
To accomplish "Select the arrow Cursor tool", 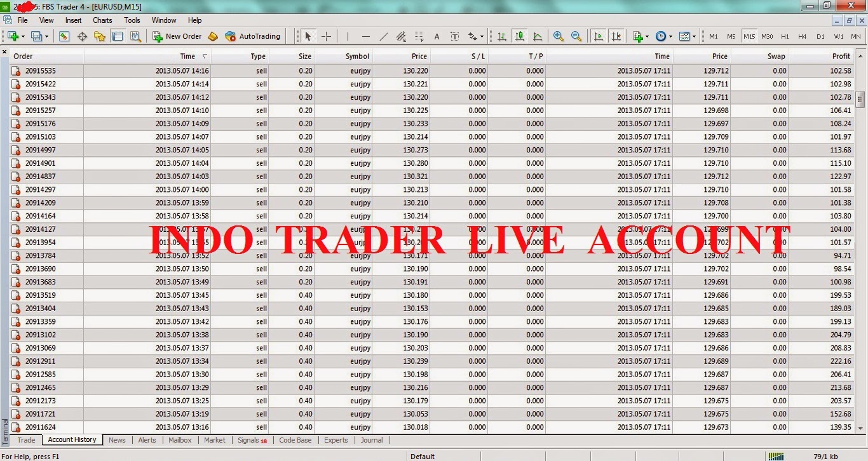I will [x=308, y=36].
